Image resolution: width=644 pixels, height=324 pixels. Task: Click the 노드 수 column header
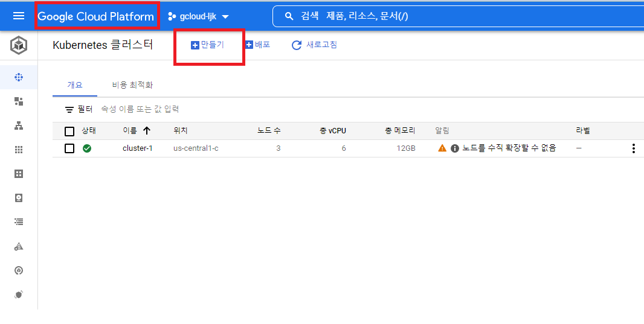coord(269,131)
